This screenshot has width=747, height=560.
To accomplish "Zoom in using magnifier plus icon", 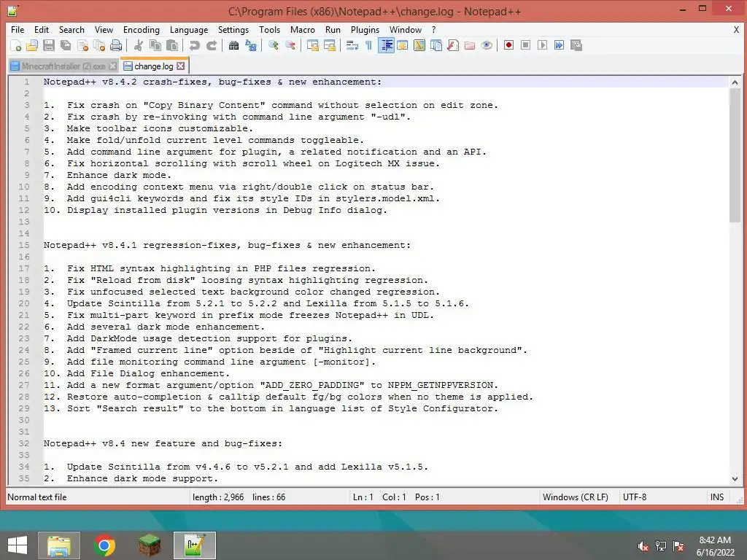I will tap(273, 45).
